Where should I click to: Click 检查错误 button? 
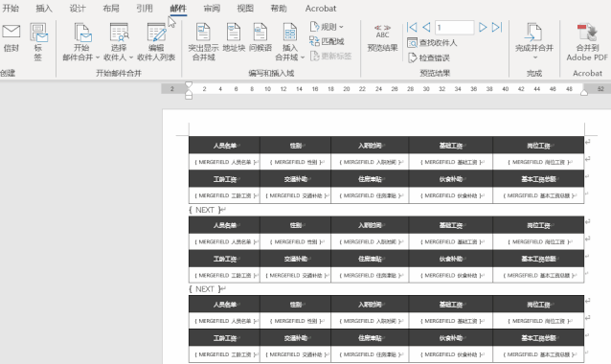(429, 57)
